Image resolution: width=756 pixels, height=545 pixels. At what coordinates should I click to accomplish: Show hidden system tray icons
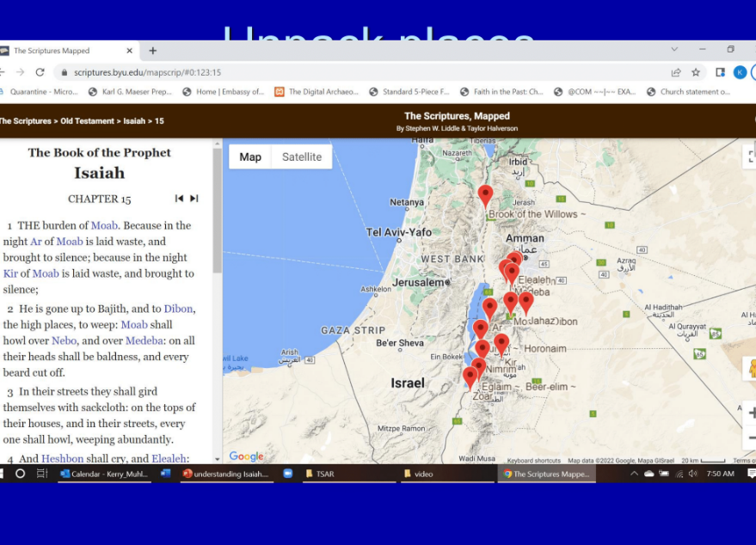[635, 474]
